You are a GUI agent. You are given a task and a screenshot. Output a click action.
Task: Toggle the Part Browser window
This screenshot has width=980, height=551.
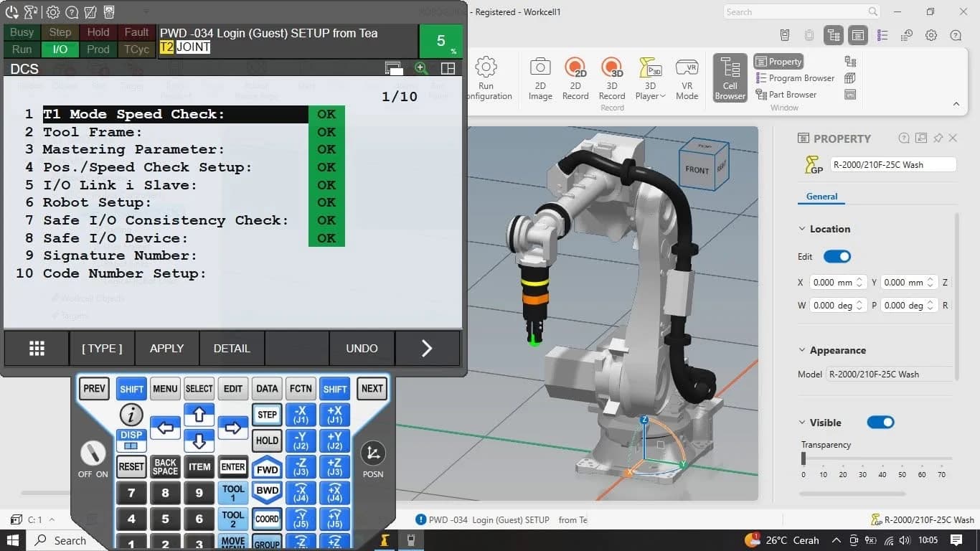tap(786, 94)
